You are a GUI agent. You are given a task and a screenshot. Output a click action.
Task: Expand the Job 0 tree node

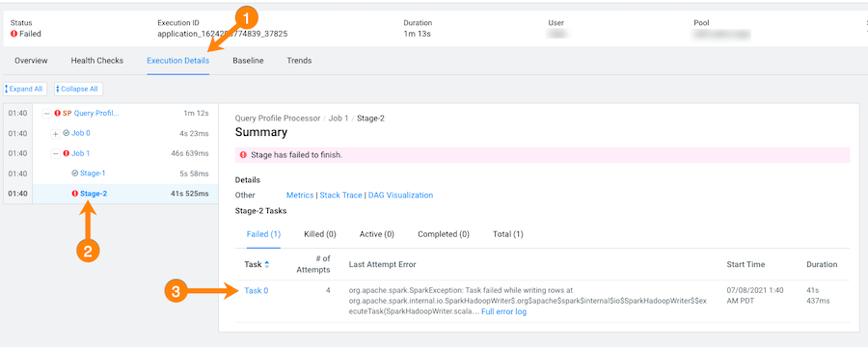55,133
